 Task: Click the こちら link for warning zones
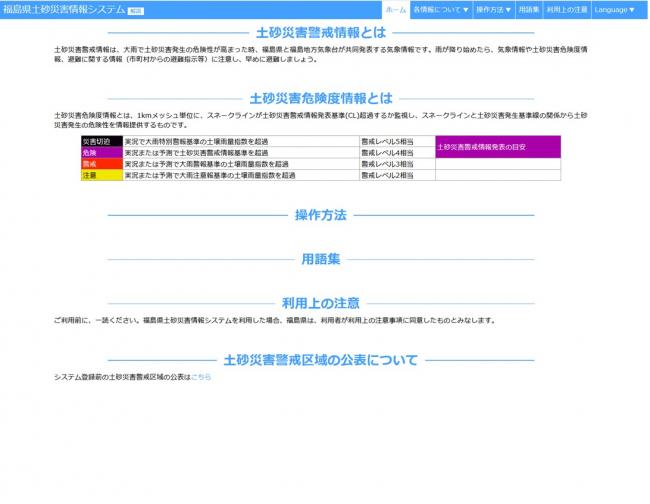click(201, 377)
